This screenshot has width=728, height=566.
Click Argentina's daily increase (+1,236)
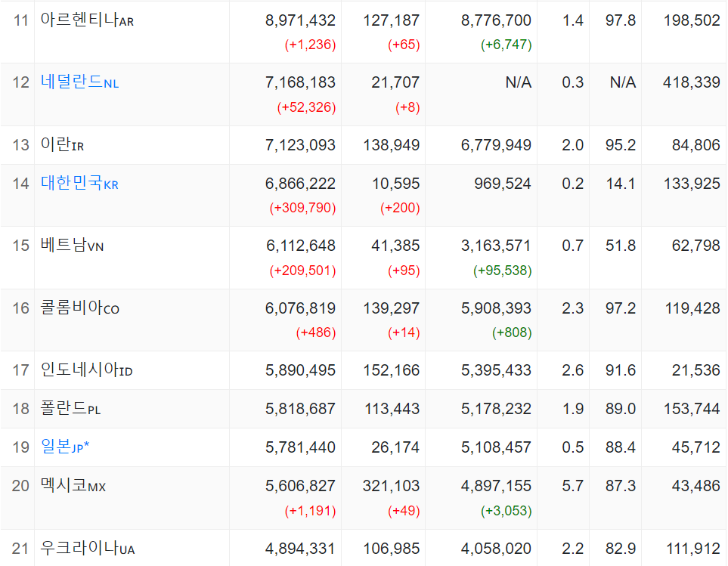pos(310,45)
